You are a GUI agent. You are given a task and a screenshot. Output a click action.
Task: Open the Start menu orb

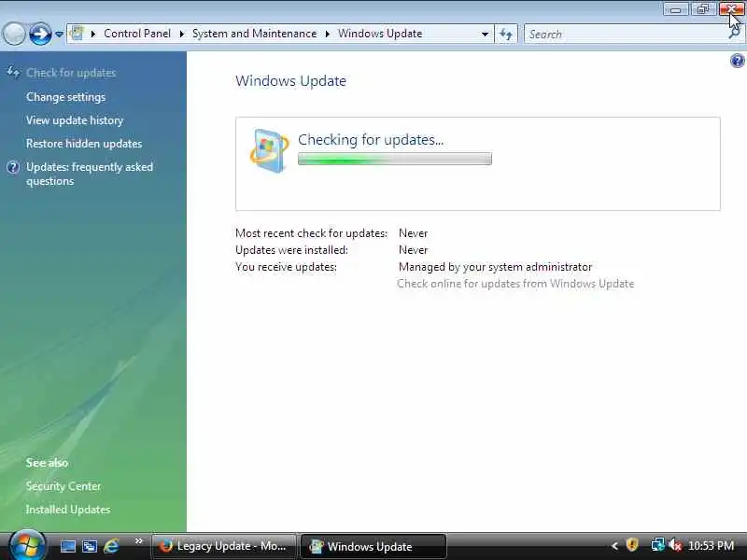[27, 546]
